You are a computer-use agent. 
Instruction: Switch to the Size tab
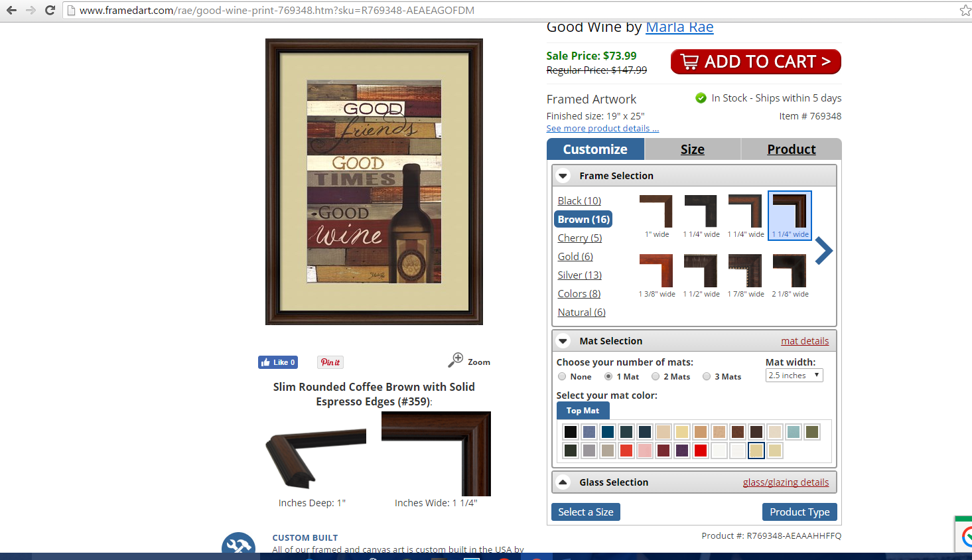(x=693, y=149)
